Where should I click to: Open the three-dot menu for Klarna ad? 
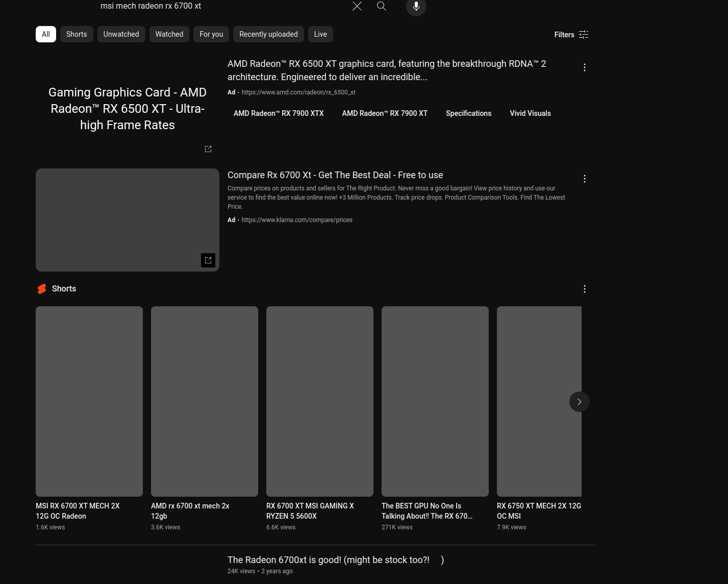point(585,179)
